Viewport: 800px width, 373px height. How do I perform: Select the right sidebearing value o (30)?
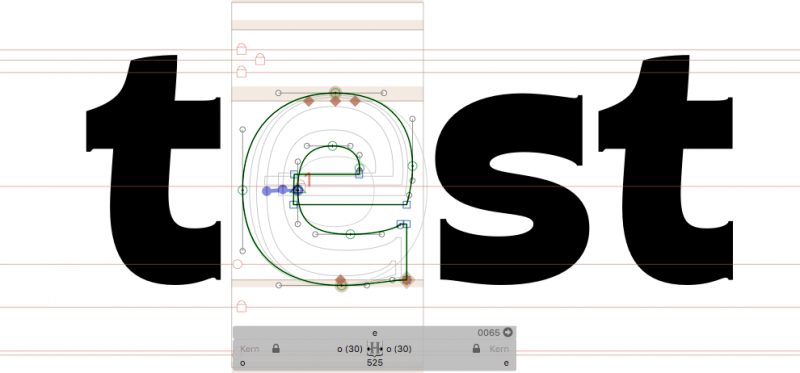click(x=399, y=349)
